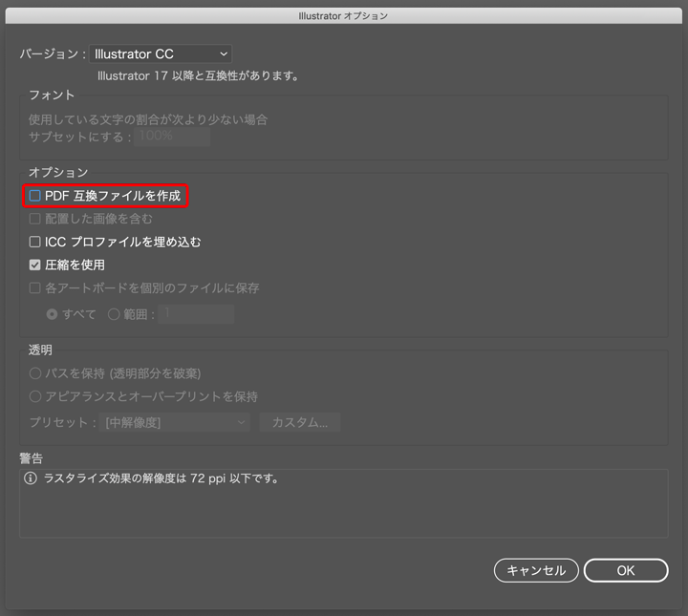Image resolution: width=688 pixels, height=616 pixels.
Task: Click the Illustrator 17 以降と互換性があります text
Action: coord(198,75)
